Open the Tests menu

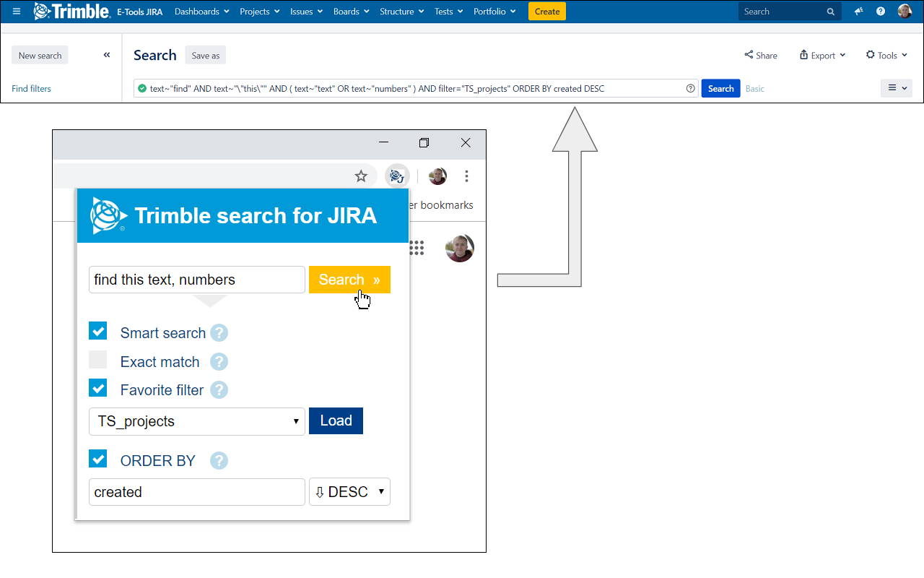click(449, 12)
